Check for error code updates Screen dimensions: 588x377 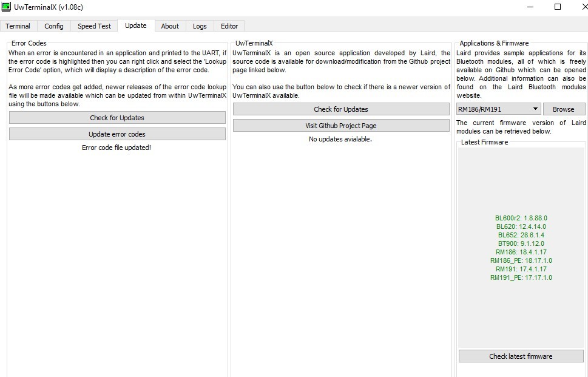[x=117, y=118]
